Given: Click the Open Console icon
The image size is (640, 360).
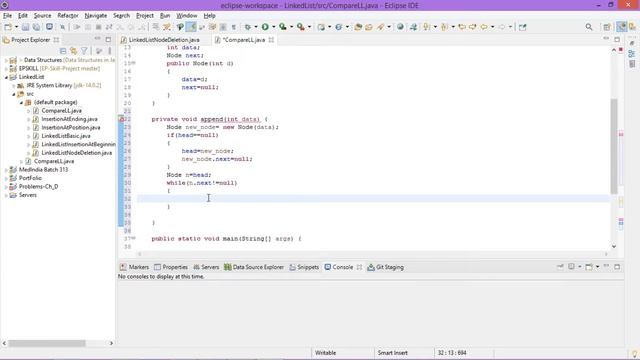Looking at the screenshot, I should [x=589, y=267].
